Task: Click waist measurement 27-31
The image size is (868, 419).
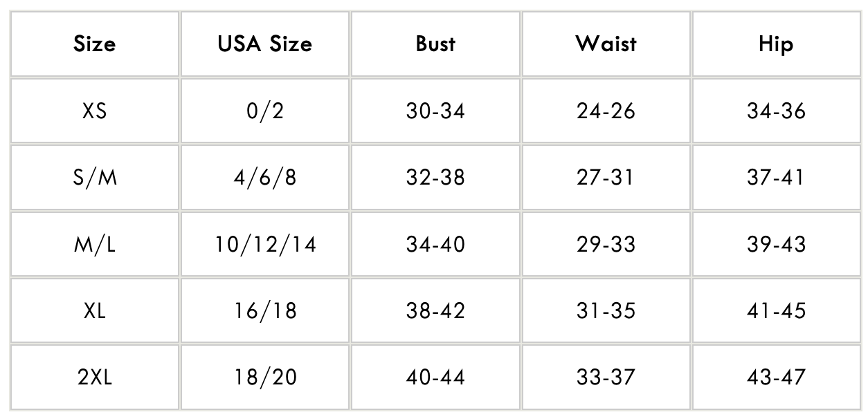Action: 606,178
